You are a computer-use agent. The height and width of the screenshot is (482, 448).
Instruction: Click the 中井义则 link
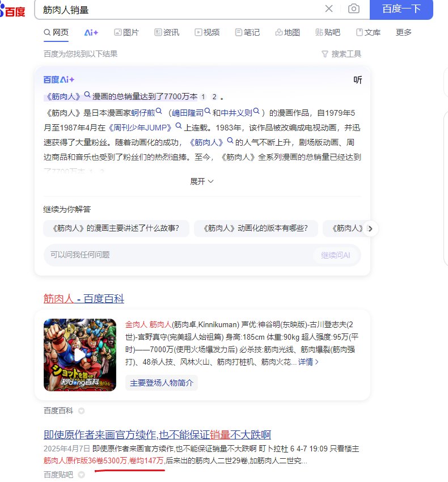point(236,113)
